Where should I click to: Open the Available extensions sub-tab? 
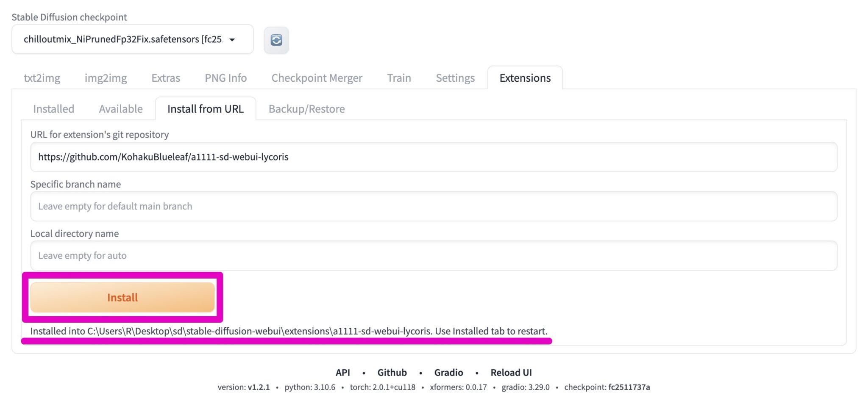[120, 109]
